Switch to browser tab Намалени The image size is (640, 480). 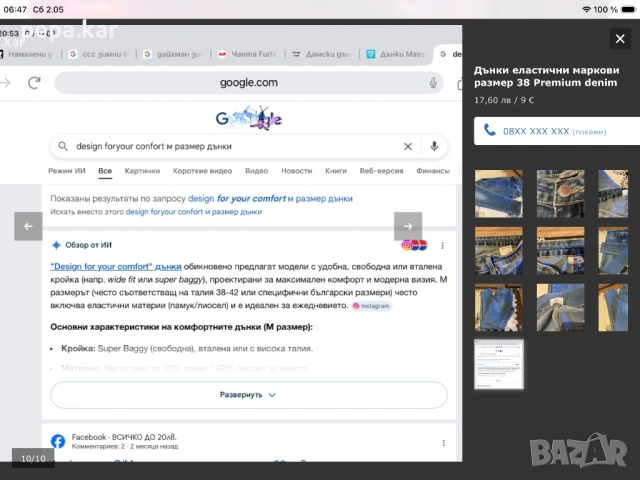point(27,54)
